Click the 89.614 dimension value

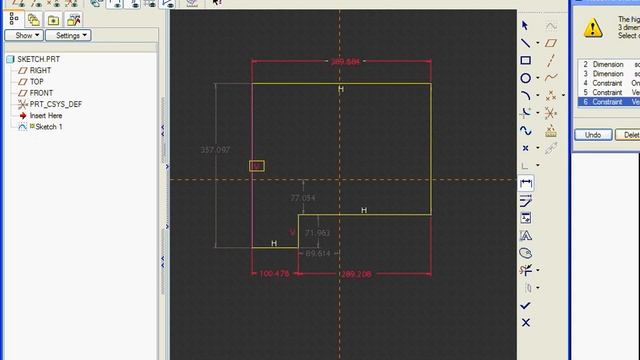[318, 253]
